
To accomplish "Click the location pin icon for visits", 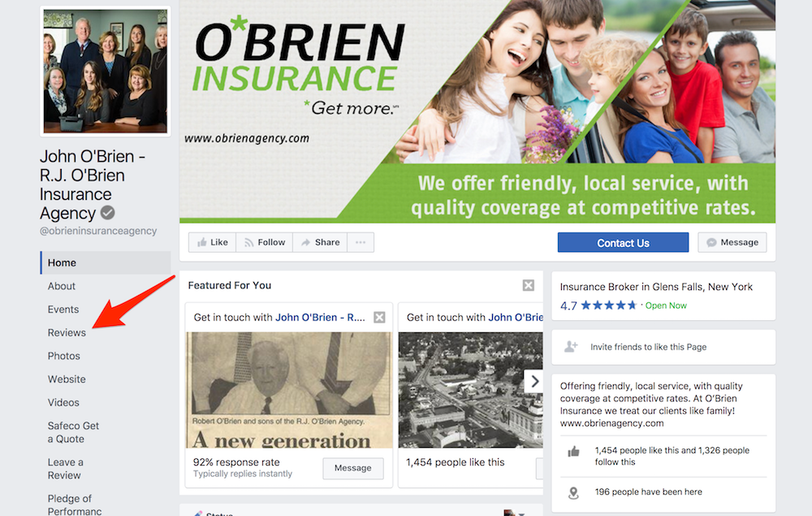I will click(x=573, y=492).
